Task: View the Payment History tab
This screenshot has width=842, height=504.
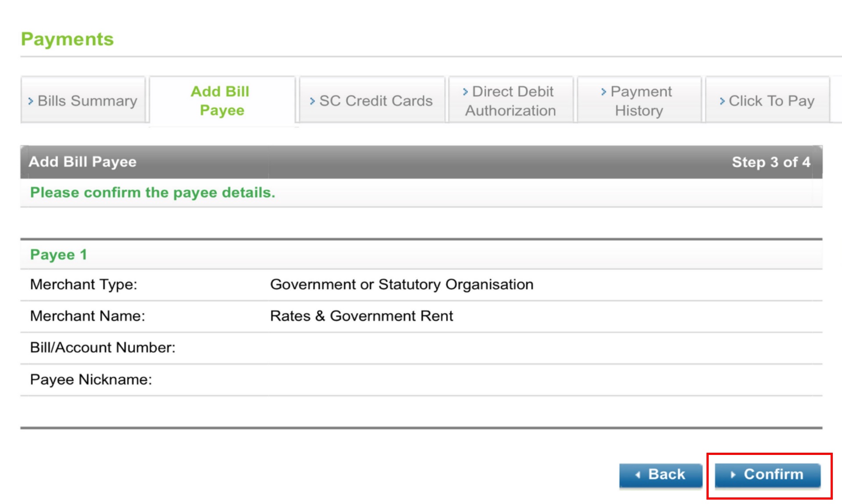Action: pos(640,101)
